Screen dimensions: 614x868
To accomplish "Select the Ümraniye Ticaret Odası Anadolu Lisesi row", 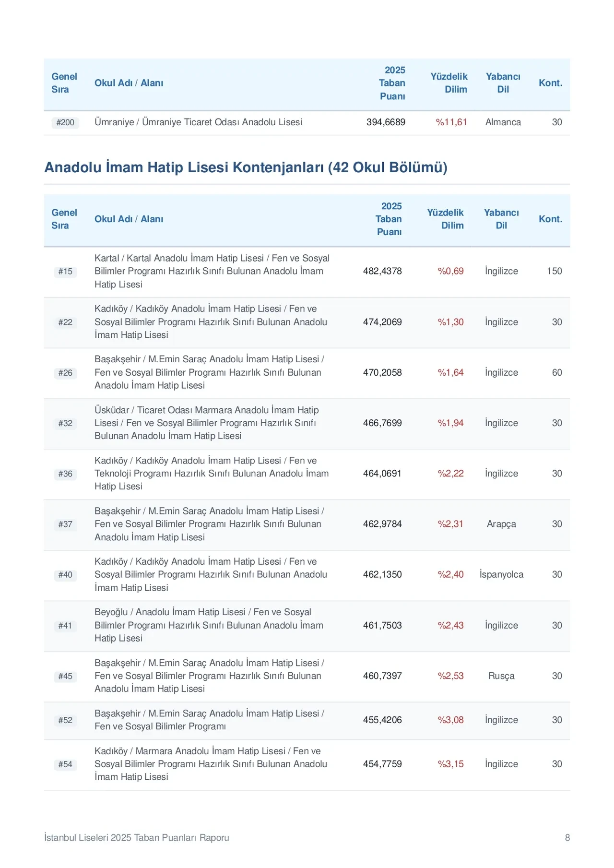I will point(307,122).
